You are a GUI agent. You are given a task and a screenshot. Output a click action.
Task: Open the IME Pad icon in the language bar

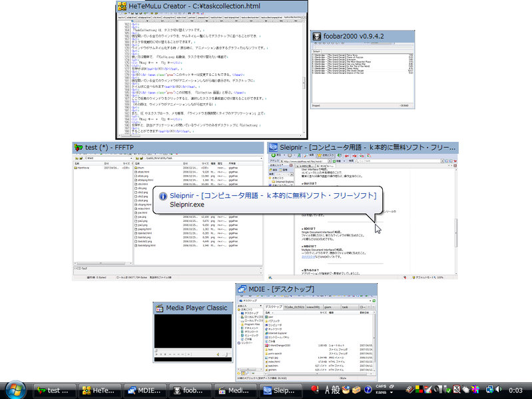coord(346,390)
